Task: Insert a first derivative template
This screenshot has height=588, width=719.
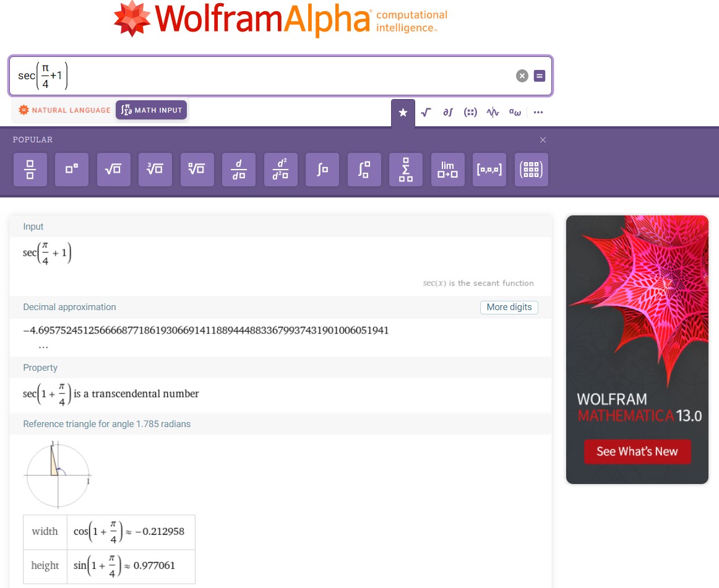Action: click(239, 170)
